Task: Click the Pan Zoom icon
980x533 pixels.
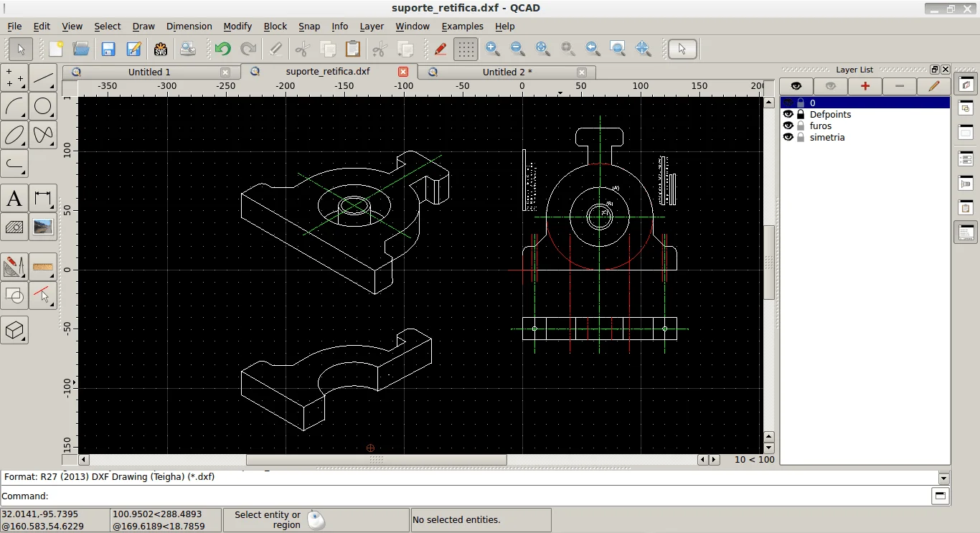Action: [643, 49]
